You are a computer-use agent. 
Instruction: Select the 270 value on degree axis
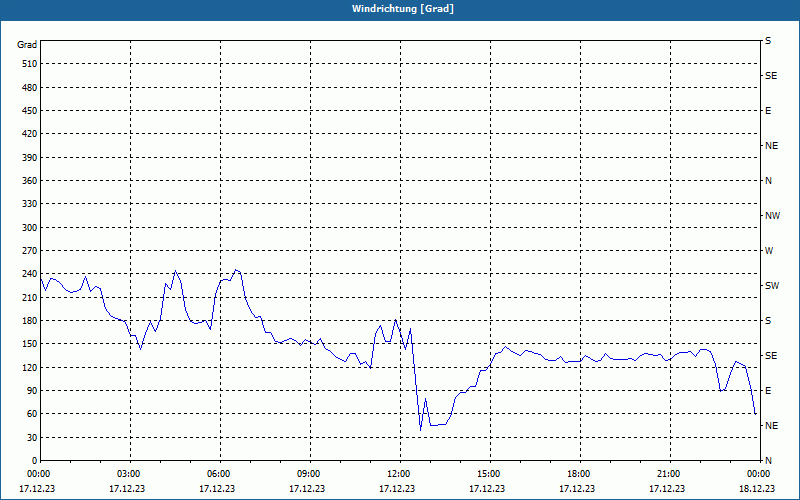(x=30, y=251)
